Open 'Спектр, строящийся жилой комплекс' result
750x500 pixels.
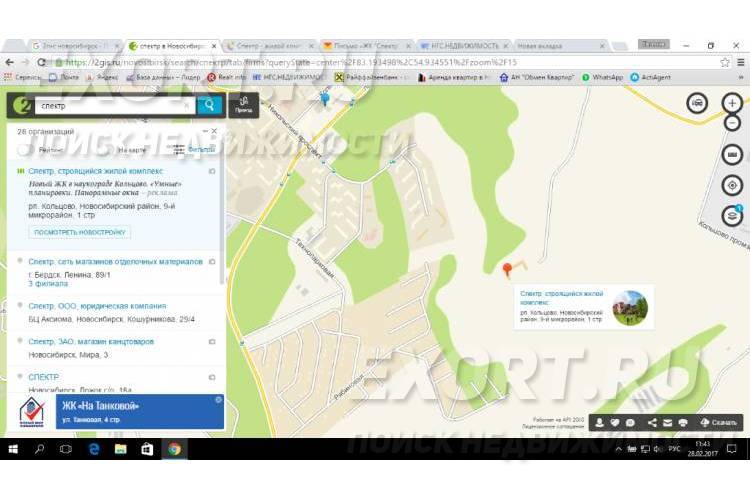[96, 171]
